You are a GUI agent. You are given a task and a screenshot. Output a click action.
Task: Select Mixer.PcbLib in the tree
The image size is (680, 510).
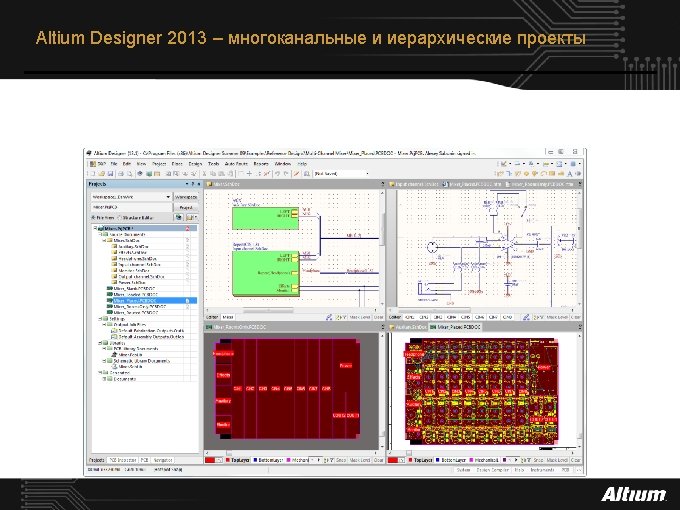coord(131,355)
